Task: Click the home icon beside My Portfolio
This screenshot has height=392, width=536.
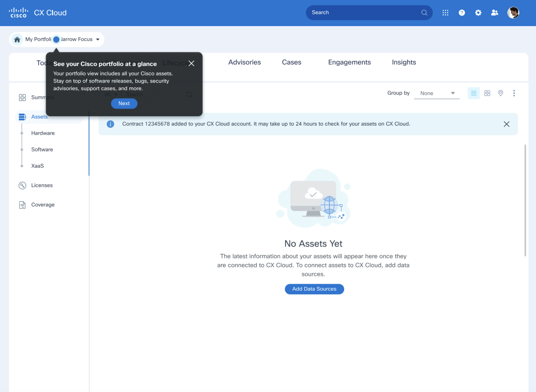Action: (17, 39)
